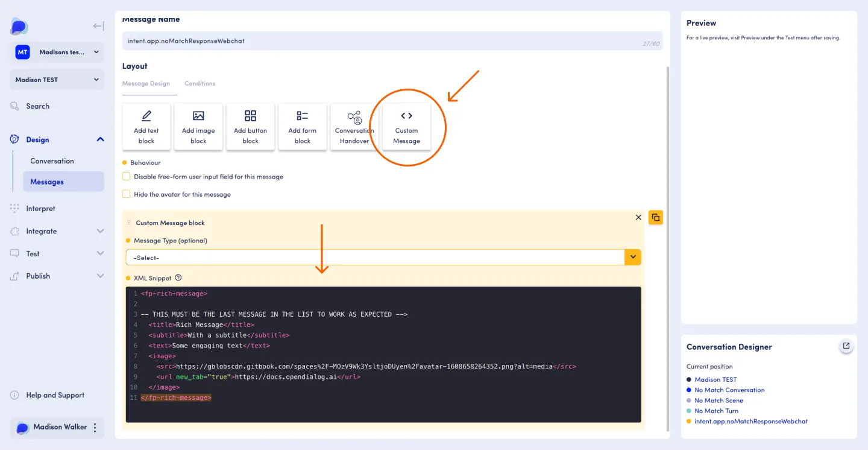Screen dimensions: 868x450
Task: Click the OpenDialog logo icon
Action: pos(19,27)
